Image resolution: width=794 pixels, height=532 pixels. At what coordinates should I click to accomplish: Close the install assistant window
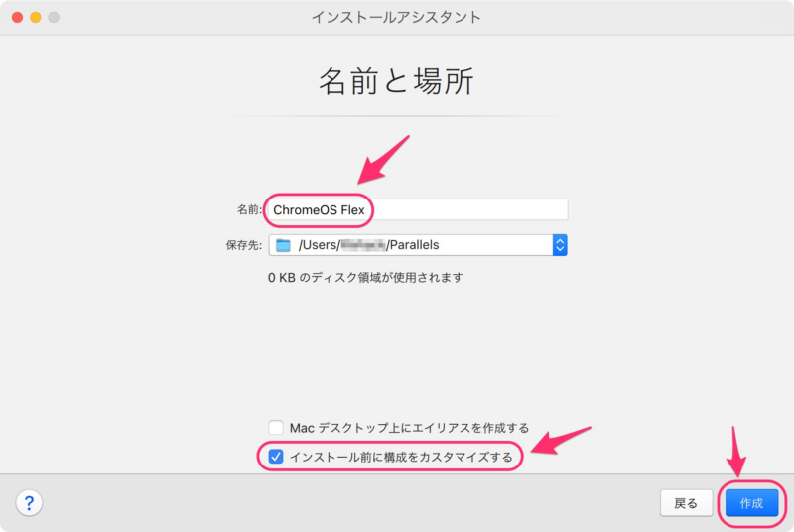pos(17,17)
